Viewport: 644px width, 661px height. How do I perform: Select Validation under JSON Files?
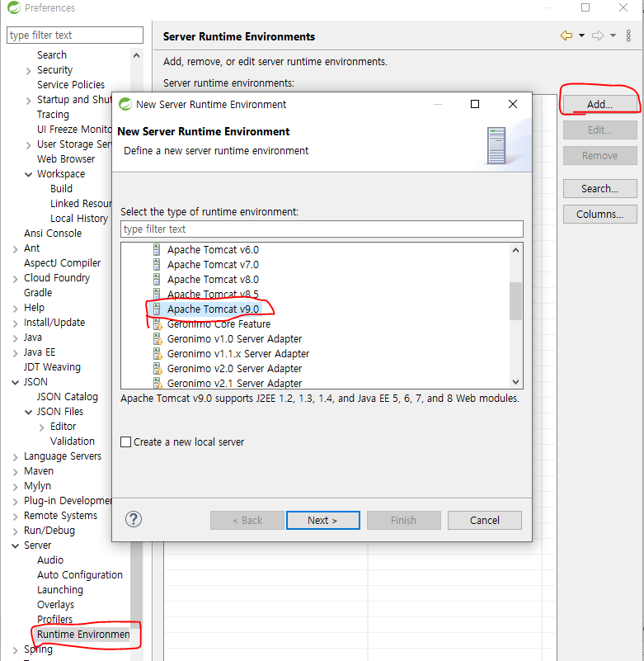point(73,441)
